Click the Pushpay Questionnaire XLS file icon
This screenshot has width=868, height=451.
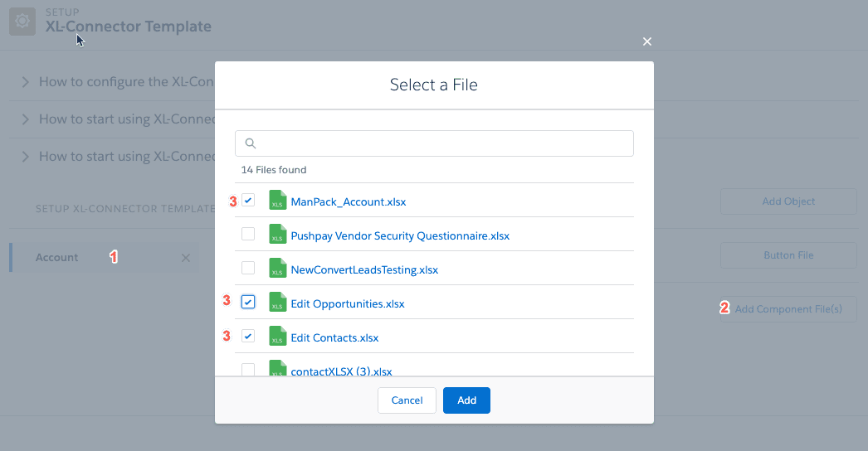coord(277,234)
